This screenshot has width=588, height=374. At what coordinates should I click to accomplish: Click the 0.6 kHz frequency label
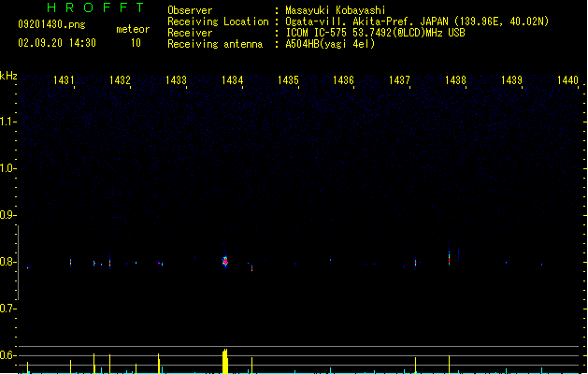pyautogui.click(x=7, y=355)
